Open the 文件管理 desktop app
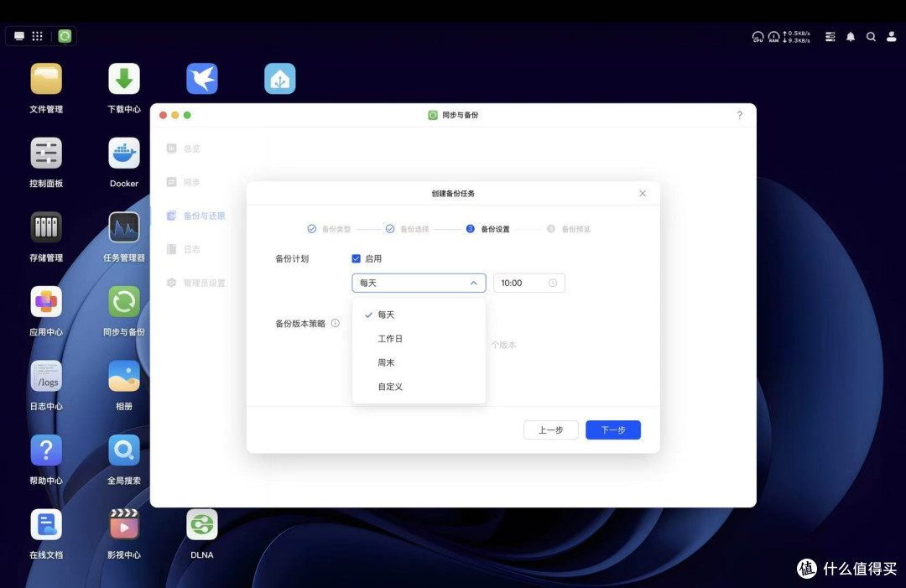The height and width of the screenshot is (588, 906). pyautogui.click(x=46, y=79)
